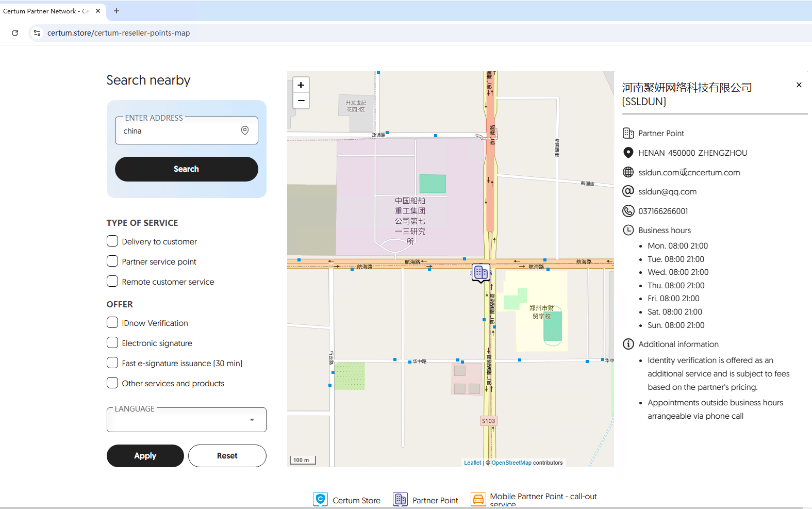Reload the page with browser refresh icon
The height and width of the screenshot is (509, 812).
[x=15, y=33]
